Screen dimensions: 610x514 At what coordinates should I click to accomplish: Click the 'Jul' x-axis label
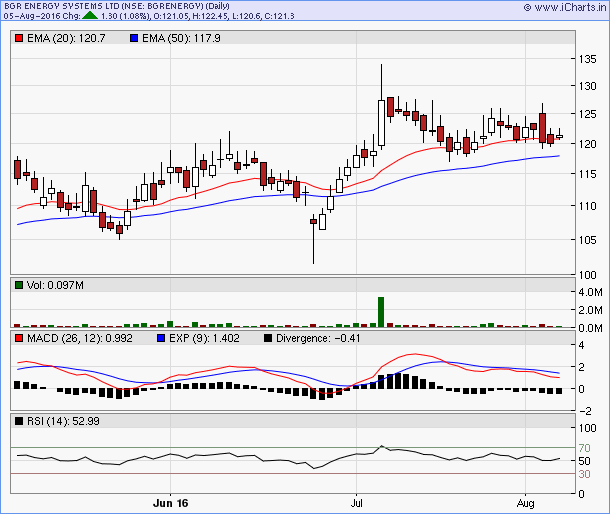(x=356, y=503)
